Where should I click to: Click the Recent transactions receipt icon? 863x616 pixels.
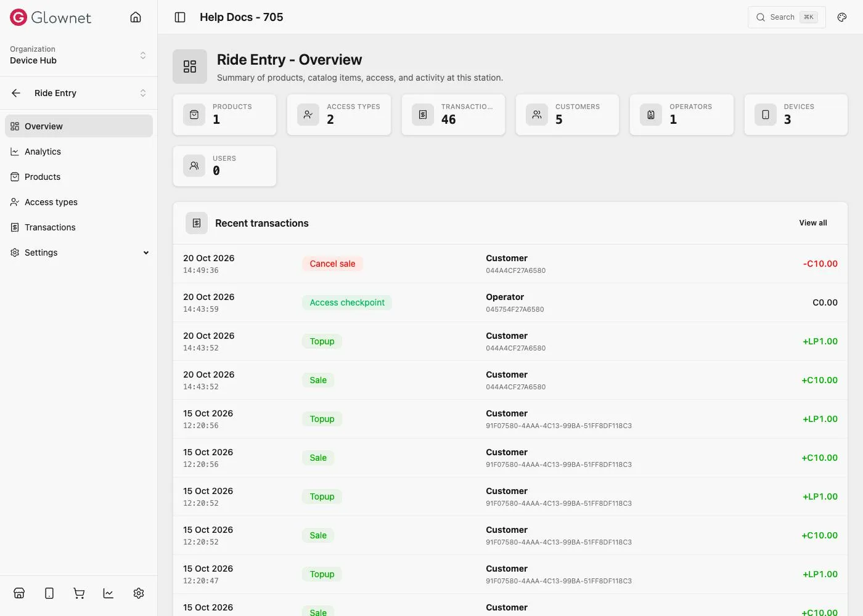coord(197,223)
